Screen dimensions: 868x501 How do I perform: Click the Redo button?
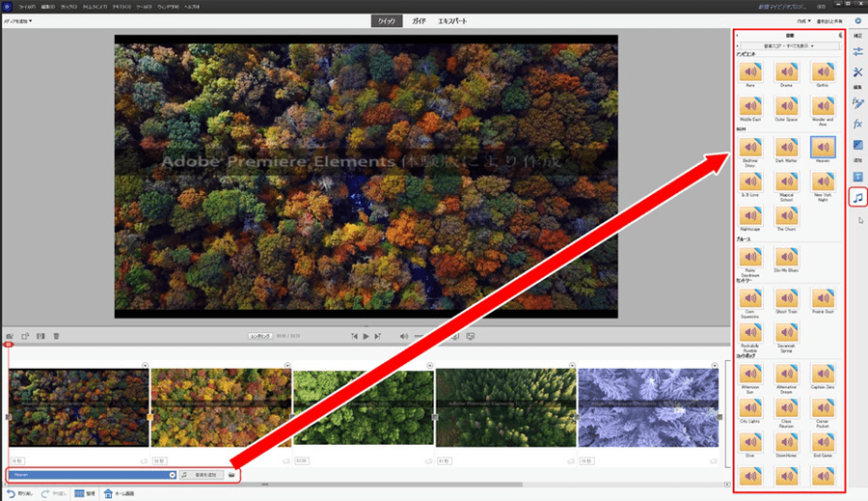point(54,493)
